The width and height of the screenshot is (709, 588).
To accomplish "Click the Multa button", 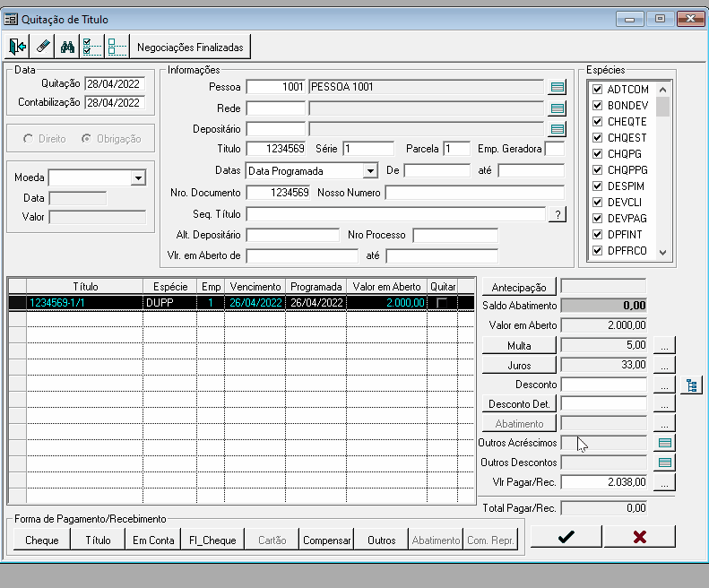I will pyautogui.click(x=519, y=346).
